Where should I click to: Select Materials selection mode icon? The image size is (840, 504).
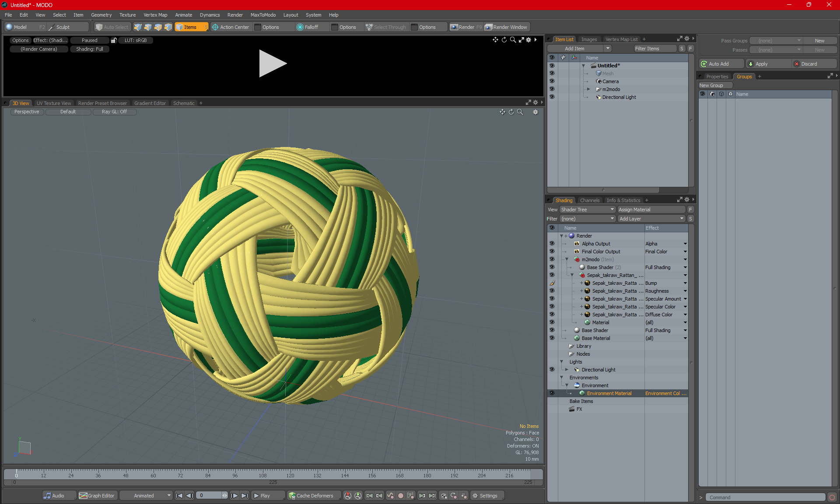[168, 27]
